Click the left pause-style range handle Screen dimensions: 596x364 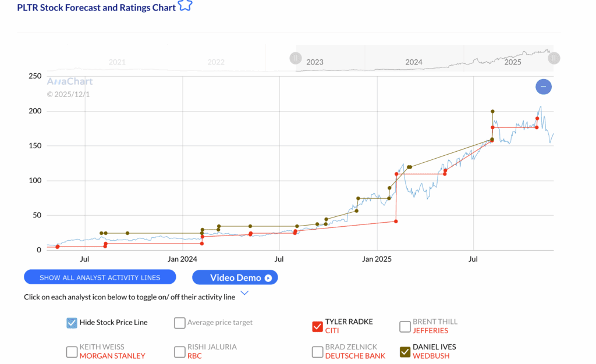296,58
